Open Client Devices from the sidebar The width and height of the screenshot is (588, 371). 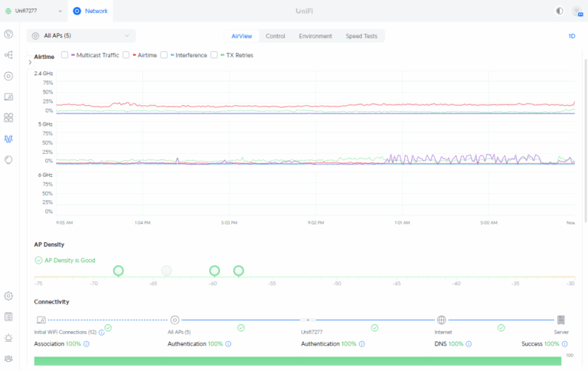pos(8,97)
